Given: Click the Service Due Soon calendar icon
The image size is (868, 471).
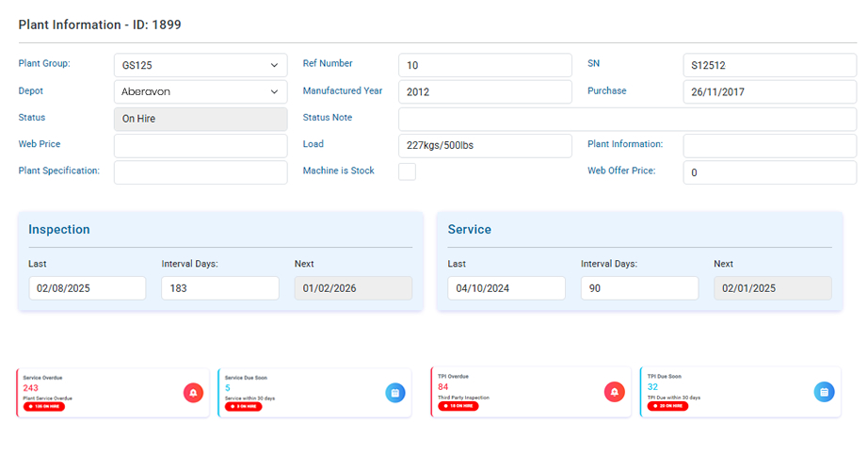Looking at the screenshot, I should (x=395, y=393).
